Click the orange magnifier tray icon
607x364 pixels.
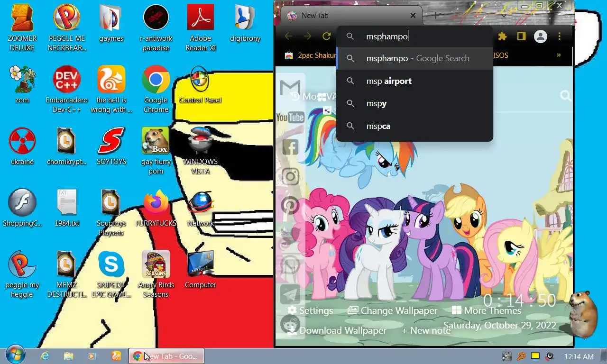[x=521, y=356]
